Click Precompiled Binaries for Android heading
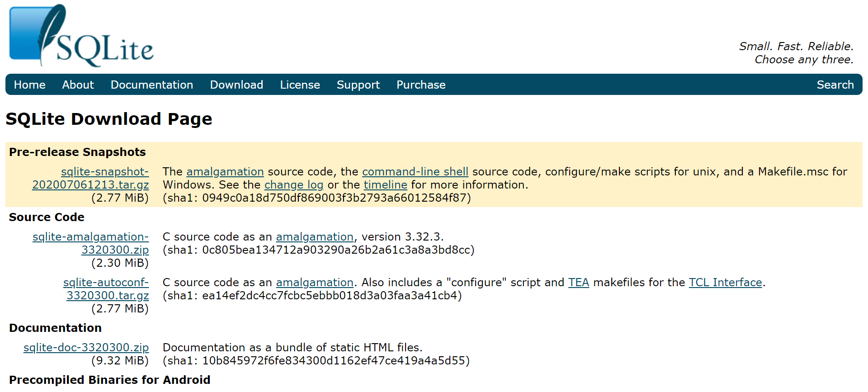Viewport: 868px width, 392px height. tap(109, 380)
